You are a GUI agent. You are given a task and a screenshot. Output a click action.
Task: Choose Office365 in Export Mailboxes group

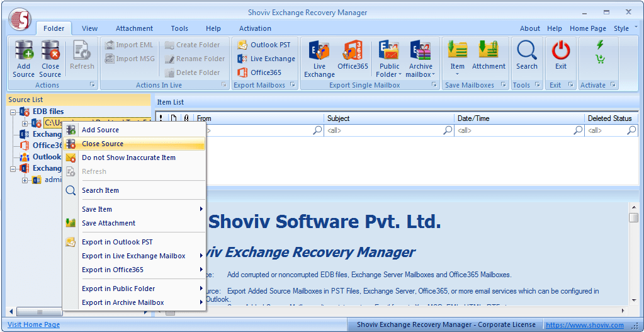259,72
